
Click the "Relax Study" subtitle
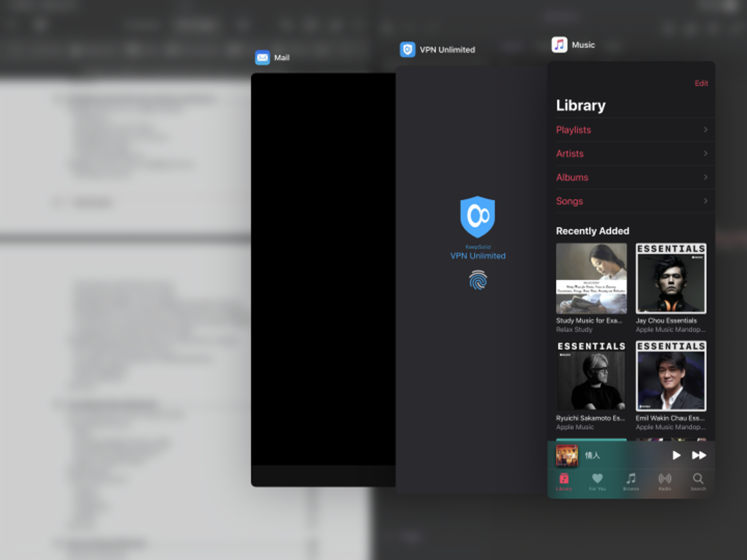click(x=574, y=330)
